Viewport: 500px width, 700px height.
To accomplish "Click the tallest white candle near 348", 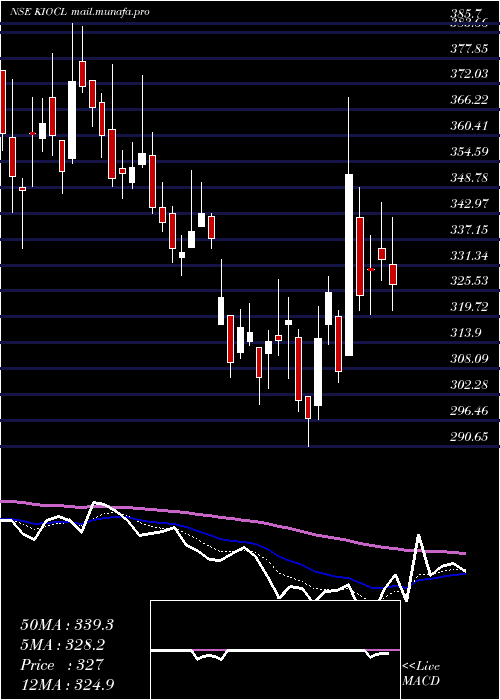I will 349,265.
